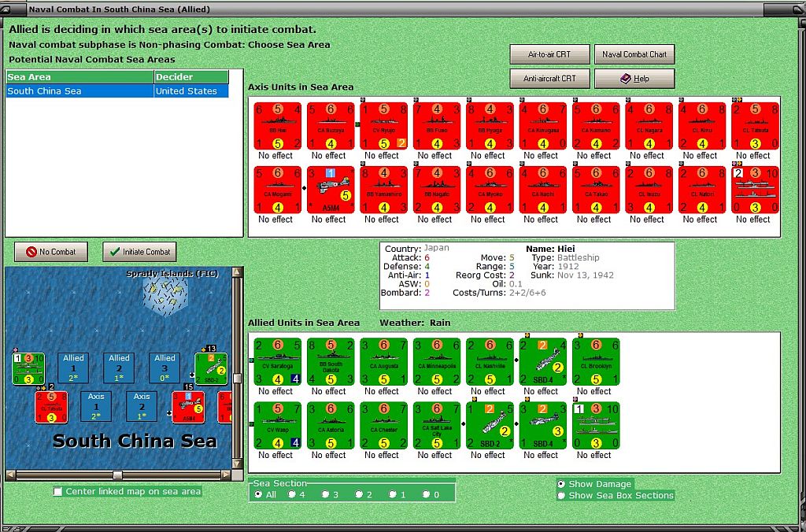Select the BB Hiei battleship counter
Image resolution: width=806 pixels, height=532 pixels.
coord(278,126)
